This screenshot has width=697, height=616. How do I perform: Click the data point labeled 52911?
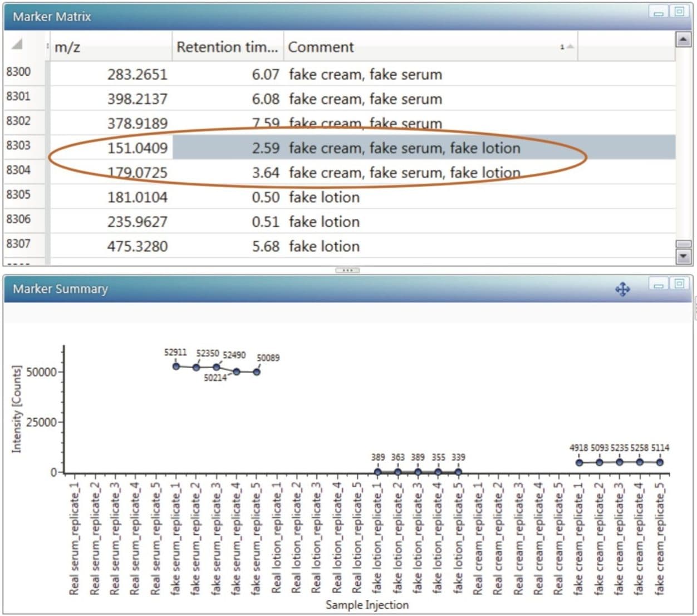176,366
